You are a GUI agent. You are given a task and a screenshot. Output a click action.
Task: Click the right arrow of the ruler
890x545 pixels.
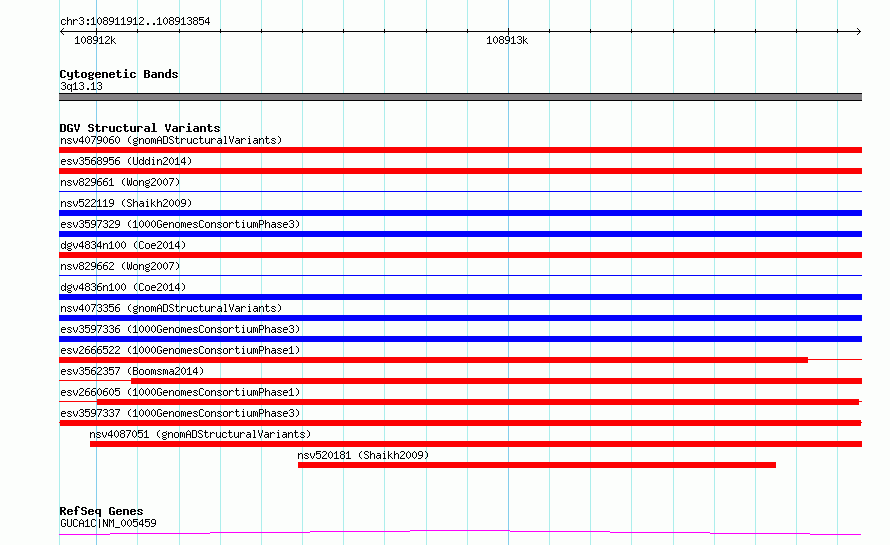tap(858, 32)
